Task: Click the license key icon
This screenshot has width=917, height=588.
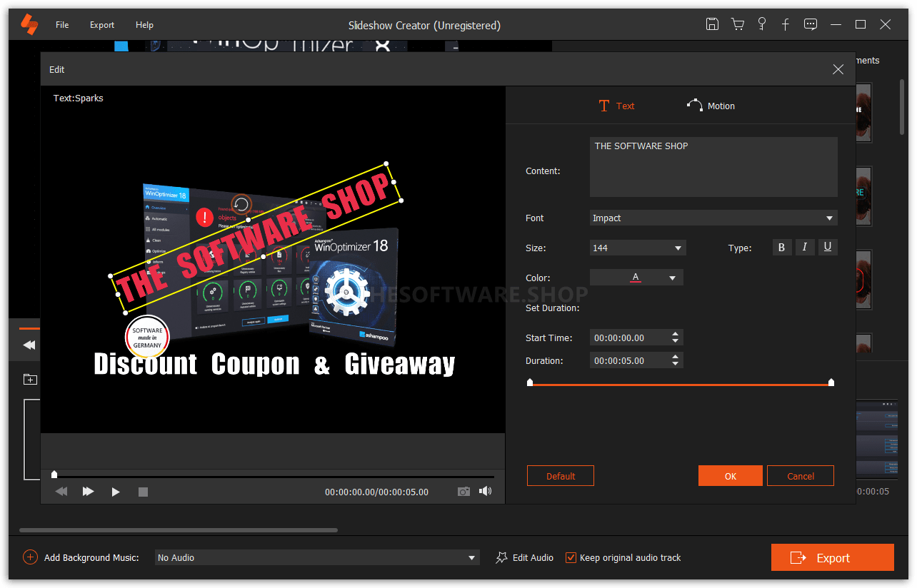Action: click(x=761, y=24)
